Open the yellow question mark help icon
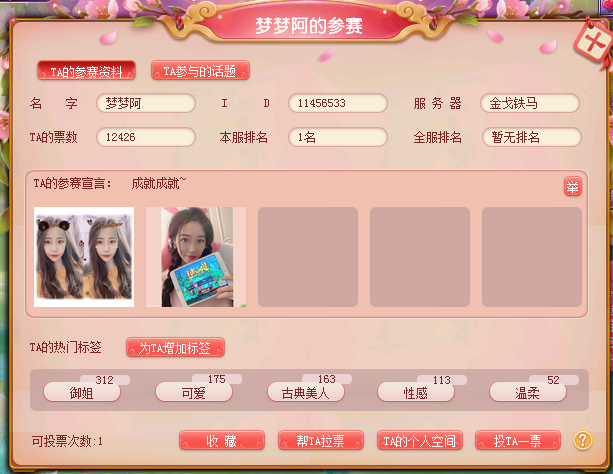 click(583, 440)
